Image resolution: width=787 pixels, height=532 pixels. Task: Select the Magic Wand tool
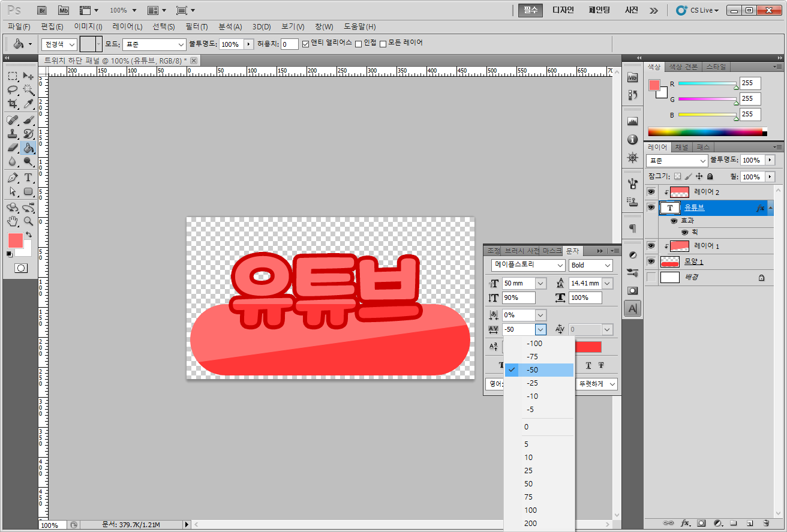tap(28, 90)
